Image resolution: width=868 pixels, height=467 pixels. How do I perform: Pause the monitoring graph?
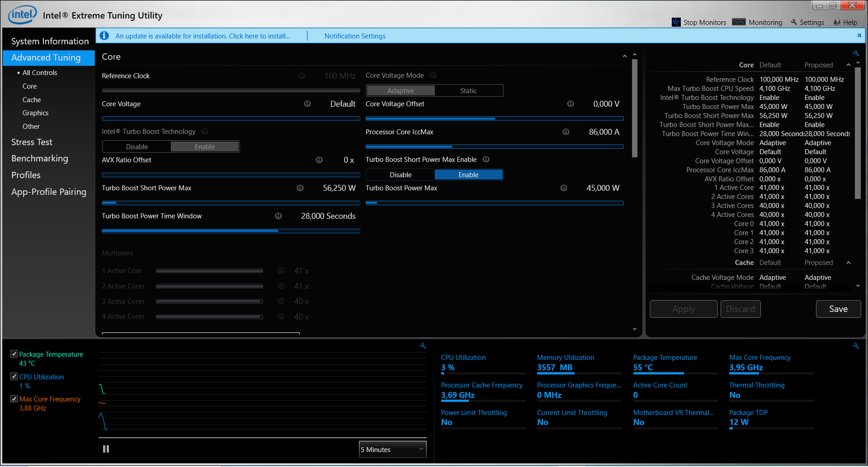(106, 449)
